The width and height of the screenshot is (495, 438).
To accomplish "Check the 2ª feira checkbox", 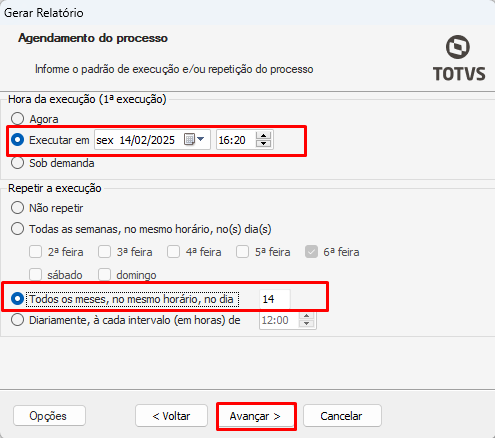I will click(x=35, y=252).
